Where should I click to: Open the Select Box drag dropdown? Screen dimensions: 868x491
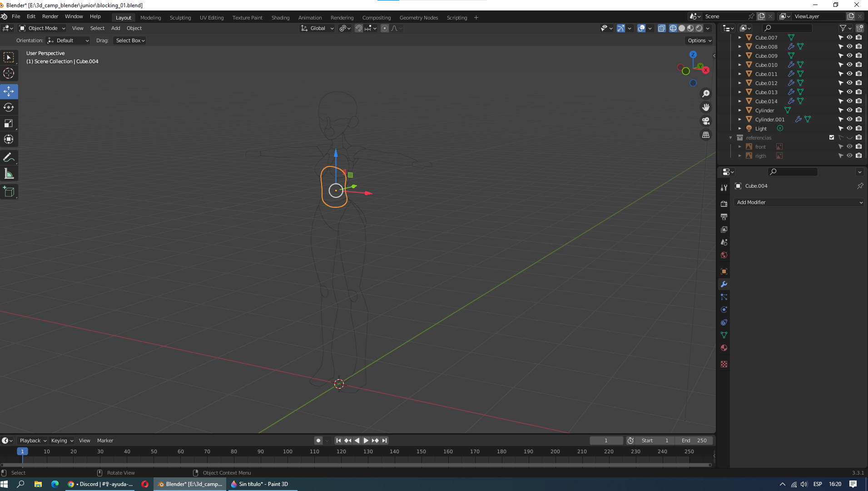coord(130,40)
